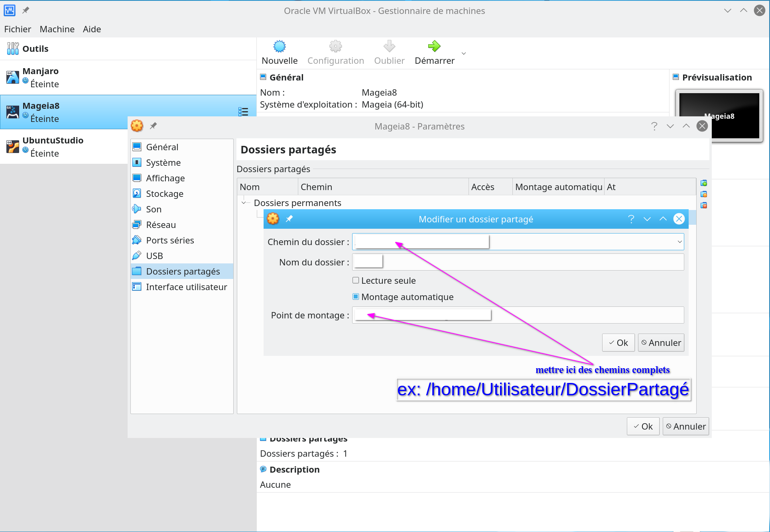Go to Affichage settings category
770x532 pixels.
point(182,178)
